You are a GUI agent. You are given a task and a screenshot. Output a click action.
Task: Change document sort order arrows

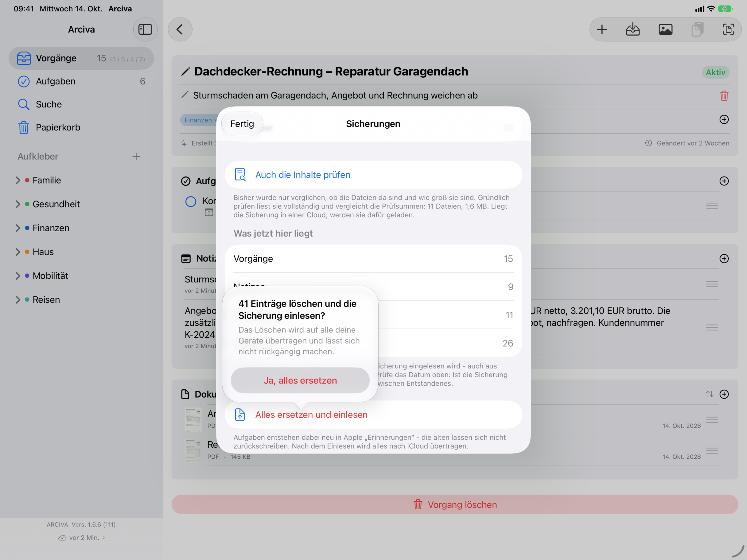tap(710, 394)
